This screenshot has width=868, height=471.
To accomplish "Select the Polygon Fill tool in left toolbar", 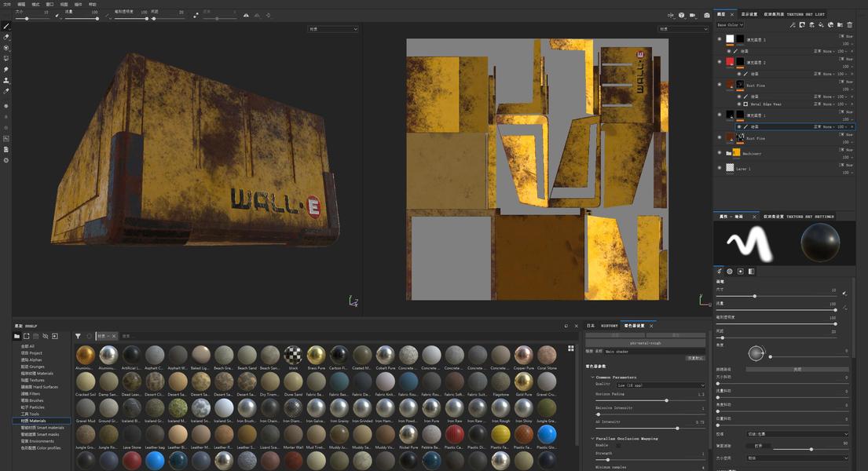I will pyautogui.click(x=6, y=58).
